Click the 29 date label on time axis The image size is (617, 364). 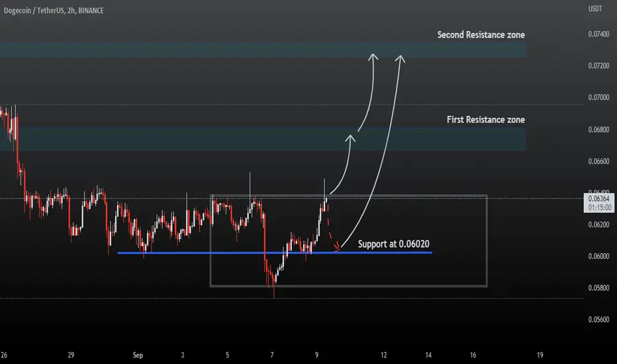[x=71, y=355]
